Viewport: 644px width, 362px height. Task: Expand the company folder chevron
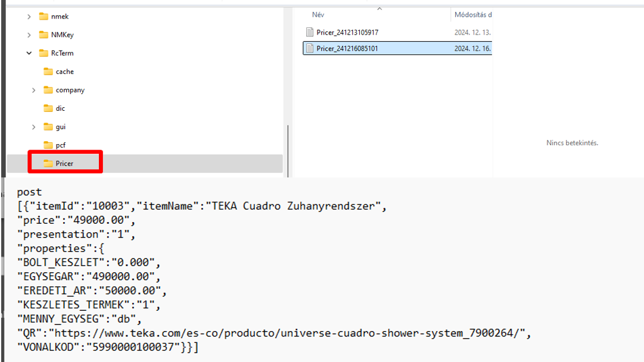coord(34,90)
